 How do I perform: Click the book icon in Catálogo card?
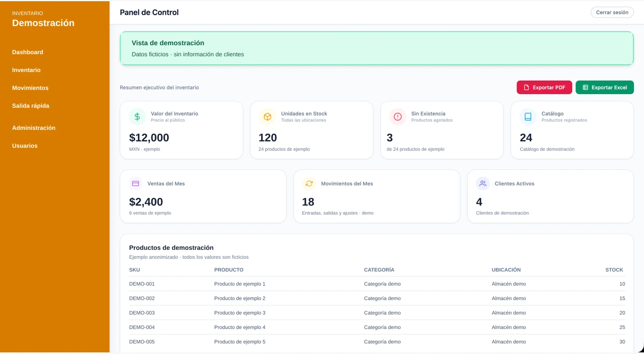point(528,117)
